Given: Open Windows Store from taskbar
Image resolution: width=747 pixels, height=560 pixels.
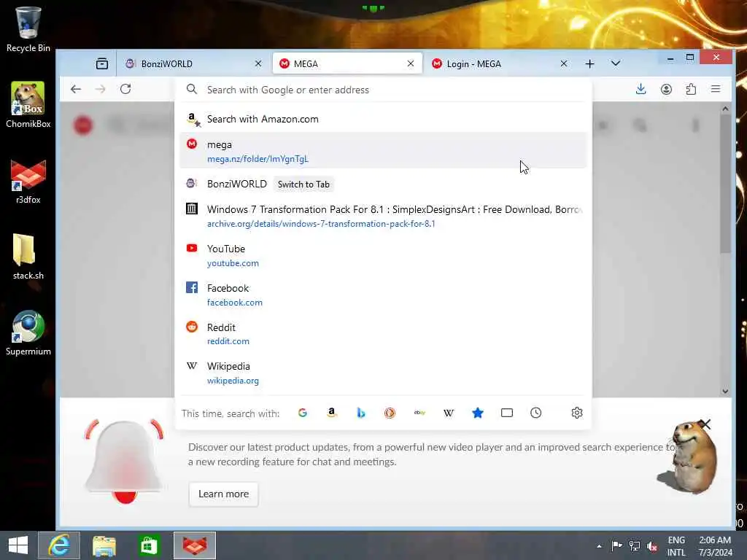Looking at the screenshot, I should pyautogui.click(x=149, y=545).
